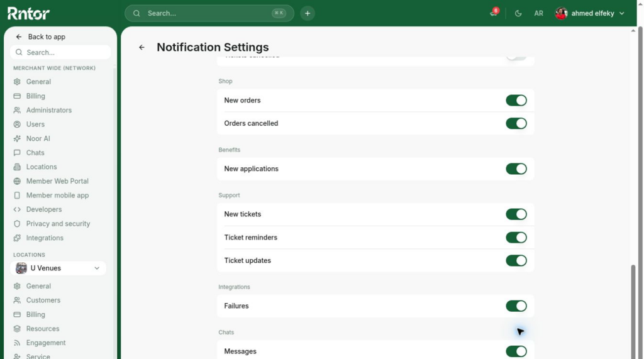The height and width of the screenshot is (359, 644).
Task: Toggle dark mode moon icon
Action: [x=518, y=13]
